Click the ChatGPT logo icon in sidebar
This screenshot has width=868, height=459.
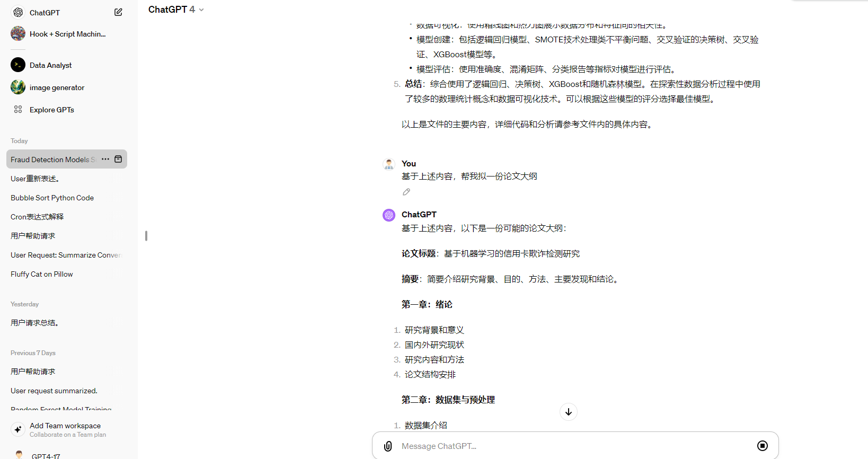tap(18, 12)
